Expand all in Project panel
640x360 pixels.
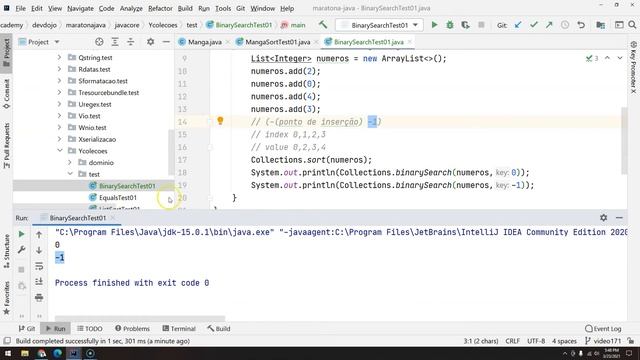pyautogui.click(x=115, y=42)
